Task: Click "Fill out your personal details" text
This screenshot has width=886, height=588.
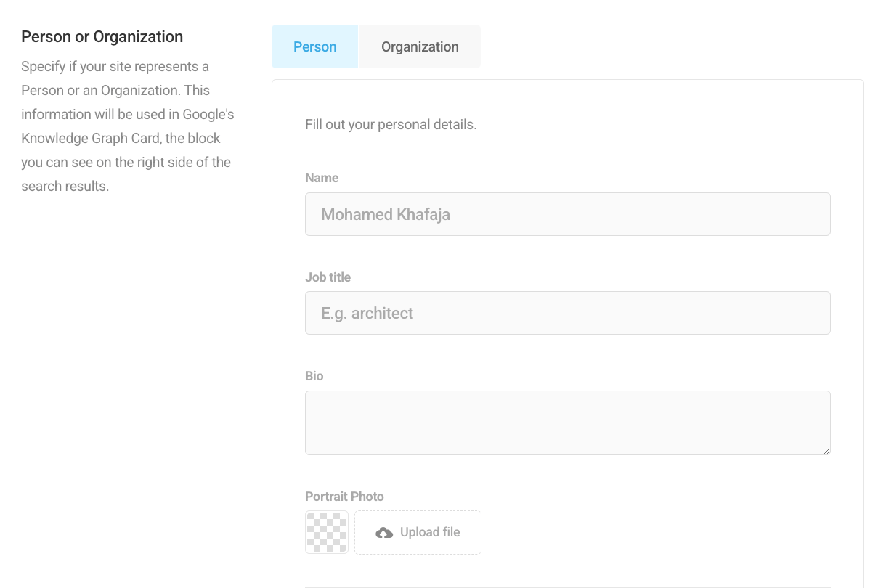Action: [391, 124]
